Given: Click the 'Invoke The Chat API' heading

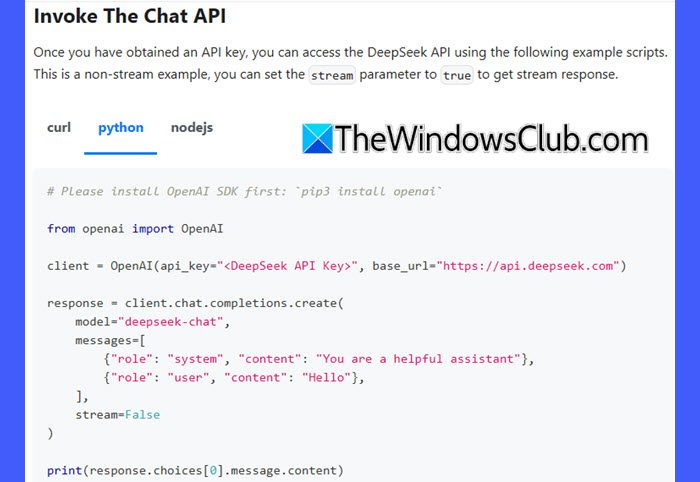Looking at the screenshot, I should click(130, 17).
